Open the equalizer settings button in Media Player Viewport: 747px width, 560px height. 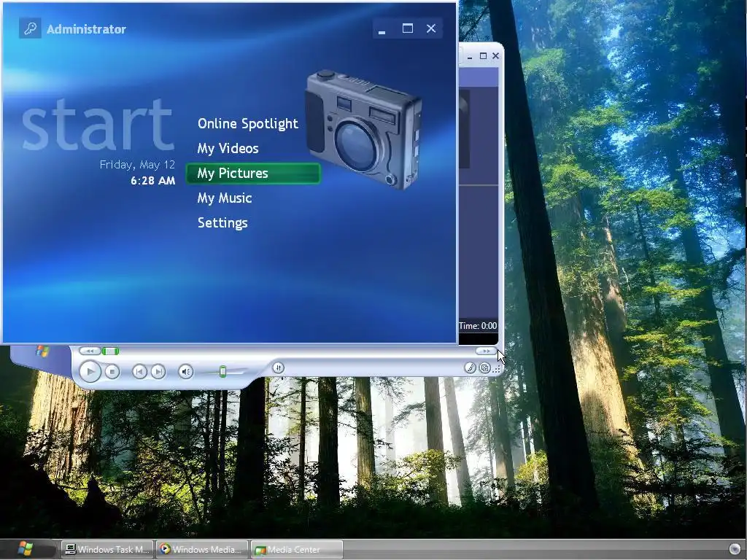(x=278, y=367)
